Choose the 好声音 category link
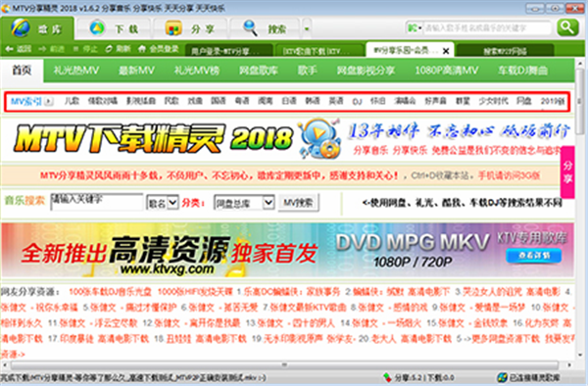The image size is (588, 386). [x=435, y=101]
